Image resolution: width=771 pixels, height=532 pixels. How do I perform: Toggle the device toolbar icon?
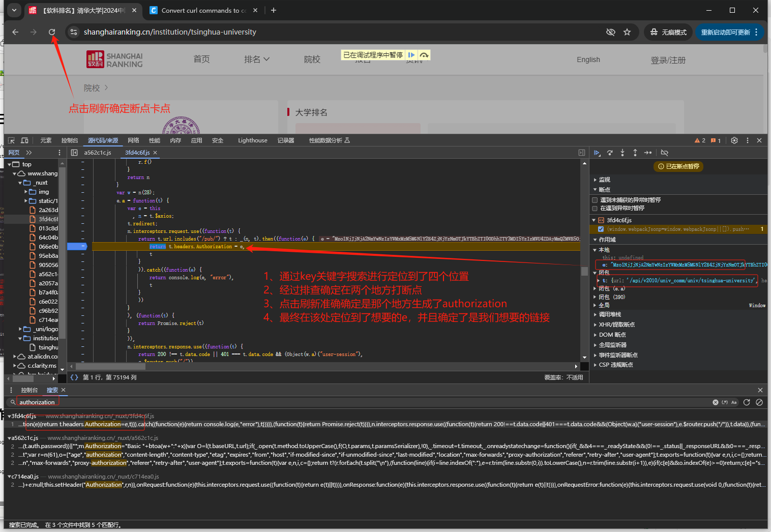coord(24,140)
